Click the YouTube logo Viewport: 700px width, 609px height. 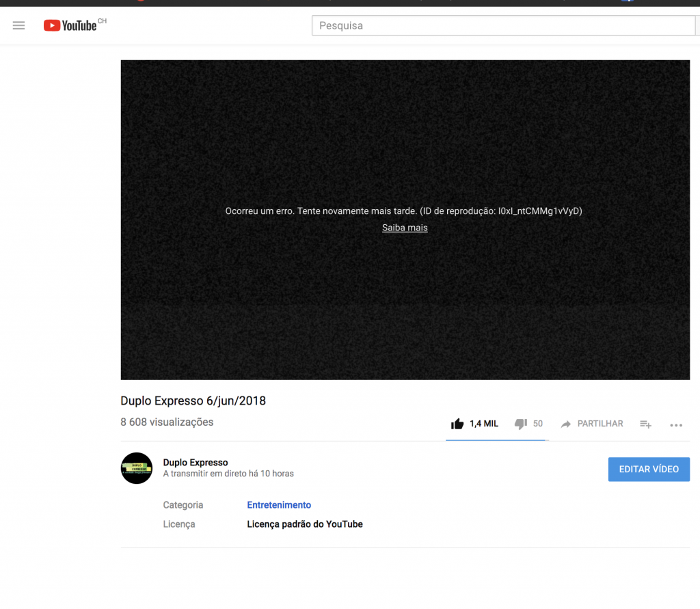pyautogui.click(x=70, y=25)
